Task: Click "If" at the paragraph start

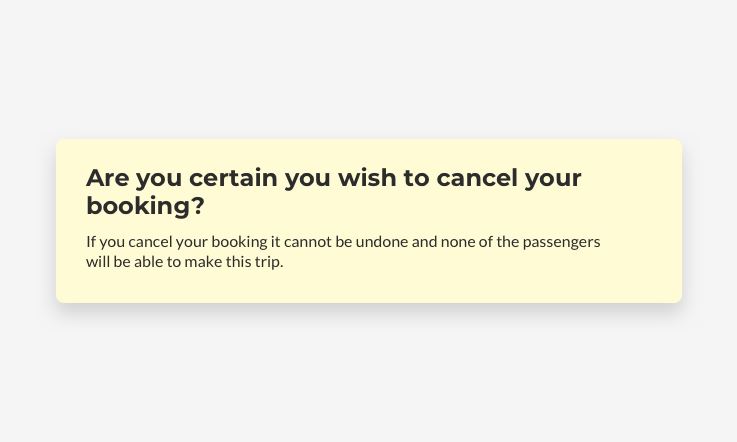Action: [x=90, y=241]
